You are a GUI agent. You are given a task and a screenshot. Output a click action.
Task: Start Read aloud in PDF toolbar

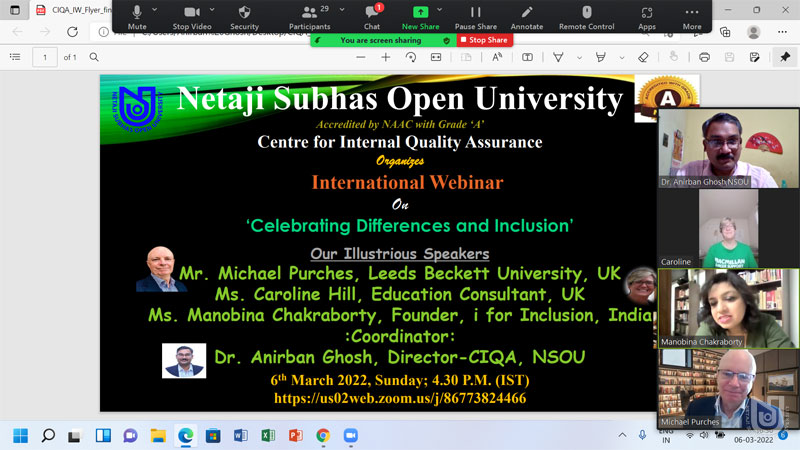click(x=497, y=57)
